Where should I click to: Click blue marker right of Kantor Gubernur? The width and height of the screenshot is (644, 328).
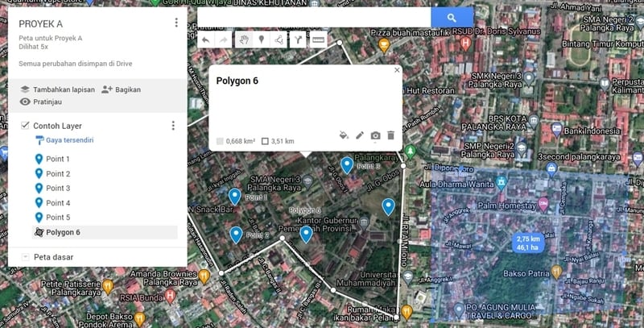[x=389, y=207]
